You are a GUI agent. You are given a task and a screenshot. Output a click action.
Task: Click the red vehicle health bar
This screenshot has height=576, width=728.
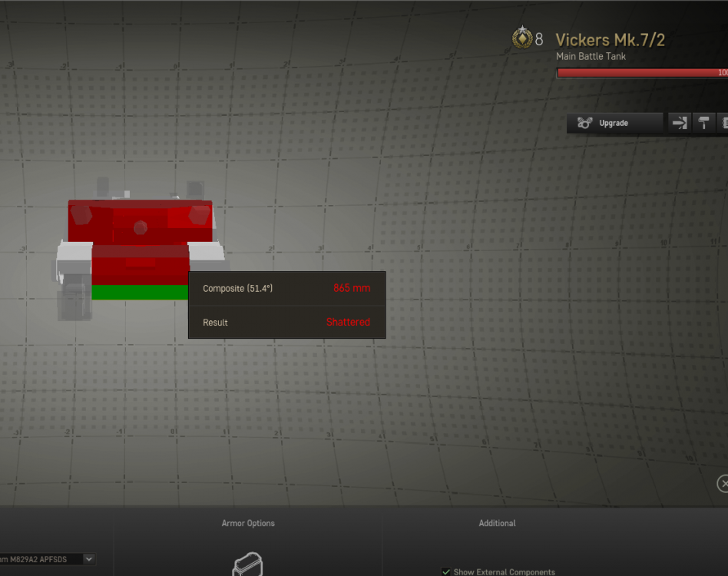[643, 72]
